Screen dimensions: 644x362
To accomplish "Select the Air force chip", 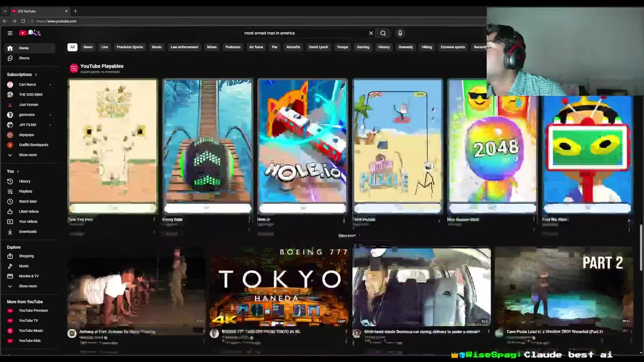I will click(256, 47).
